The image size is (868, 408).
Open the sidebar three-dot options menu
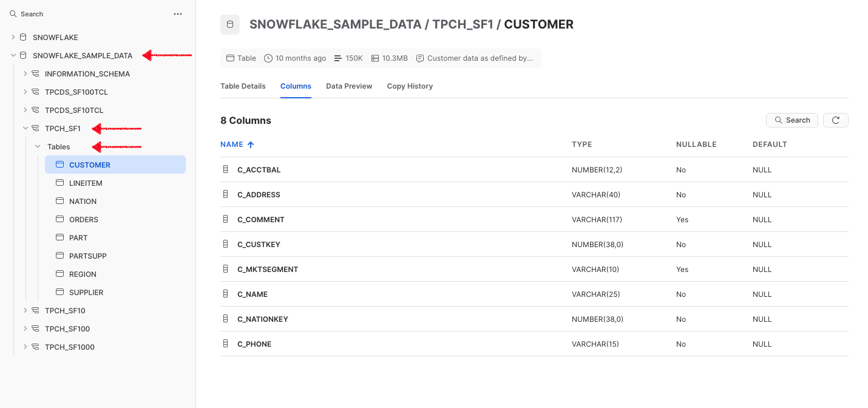(x=178, y=14)
